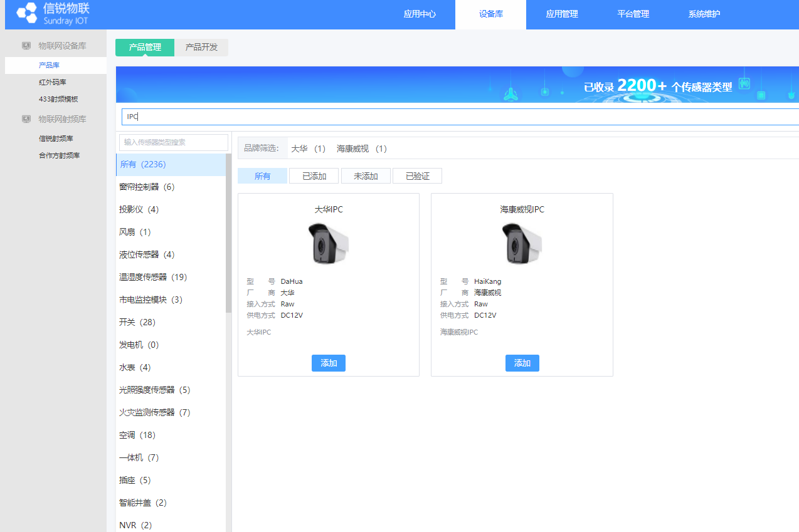Select category 液位传感器 (4)
This screenshot has width=799, height=532.
pos(171,254)
